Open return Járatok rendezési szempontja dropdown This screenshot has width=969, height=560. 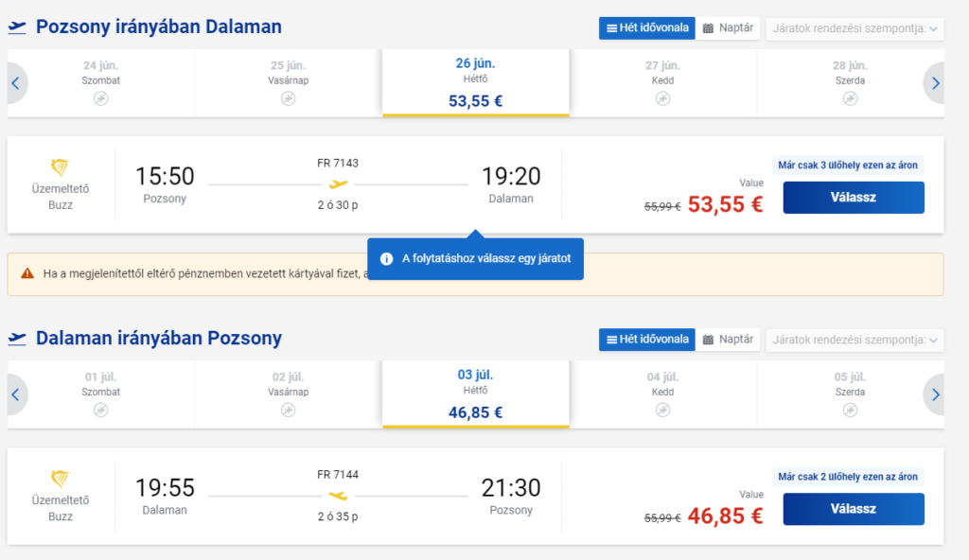point(854,340)
